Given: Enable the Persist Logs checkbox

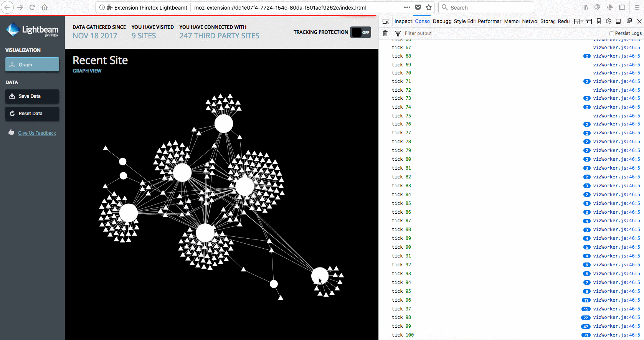Looking at the screenshot, I should point(612,33).
